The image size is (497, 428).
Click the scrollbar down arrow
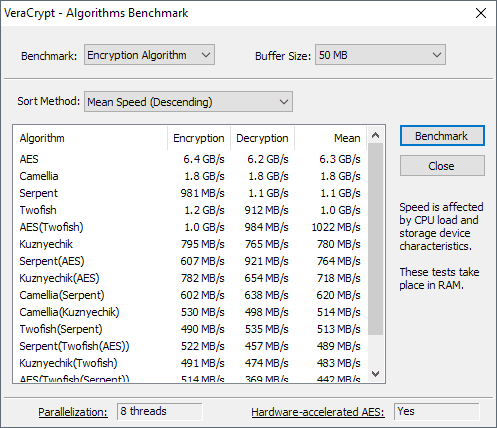point(376,374)
